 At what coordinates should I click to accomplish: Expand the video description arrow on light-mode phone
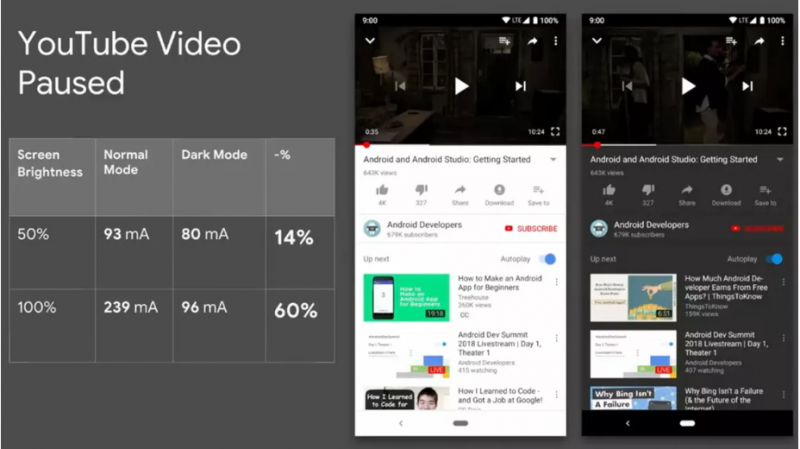(x=553, y=160)
